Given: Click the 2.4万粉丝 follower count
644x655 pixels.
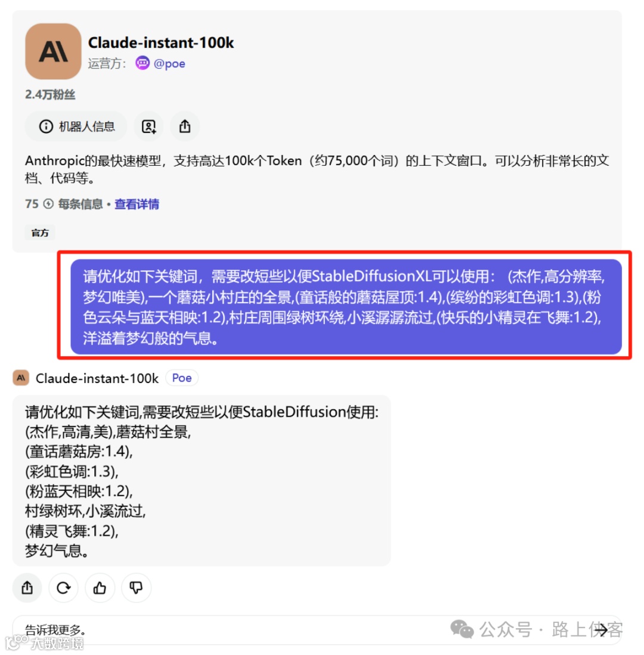Looking at the screenshot, I should [x=50, y=95].
